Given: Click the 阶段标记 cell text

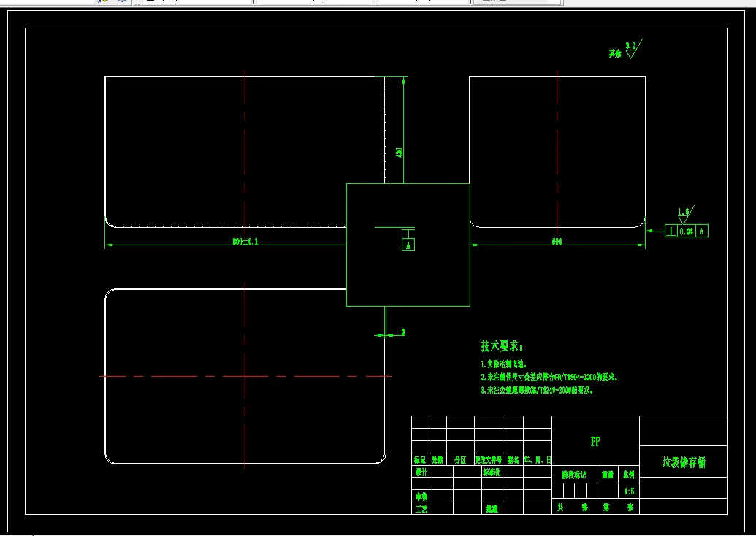Looking at the screenshot, I should pyautogui.click(x=574, y=475).
